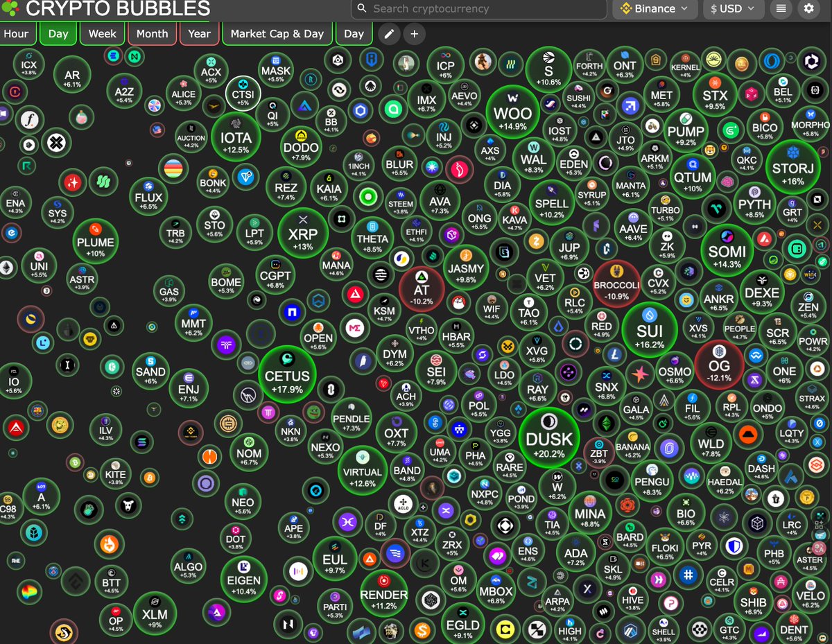This screenshot has width=832, height=644.
Task: Open the settings gear icon
Action: [x=808, y=9]
